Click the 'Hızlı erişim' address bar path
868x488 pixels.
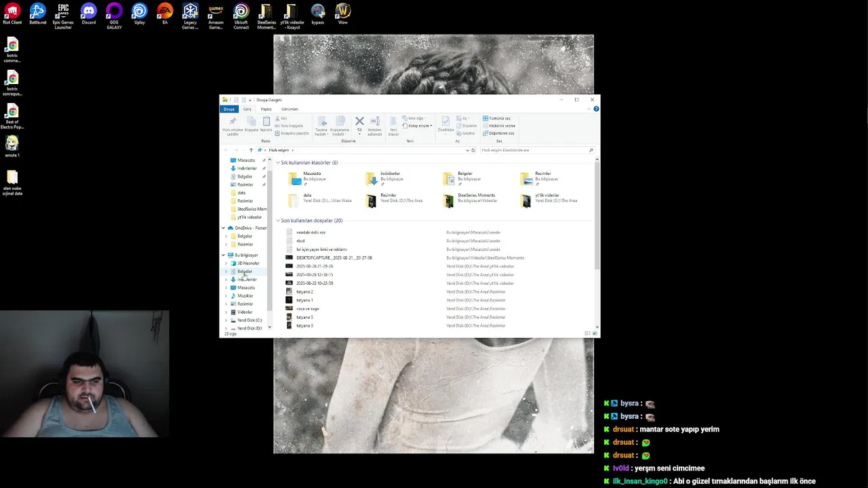coord(279,150)
